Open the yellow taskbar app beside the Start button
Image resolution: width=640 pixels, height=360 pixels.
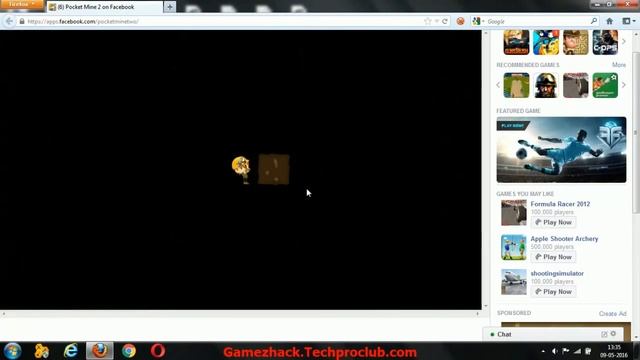(41, 351)
